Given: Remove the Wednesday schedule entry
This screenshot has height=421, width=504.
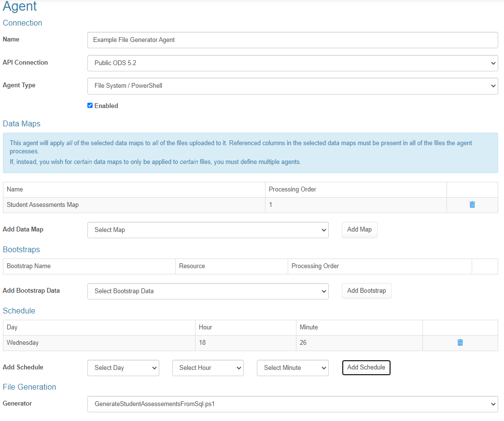Looking at the screenshot, I should click(x=460, y=342).
